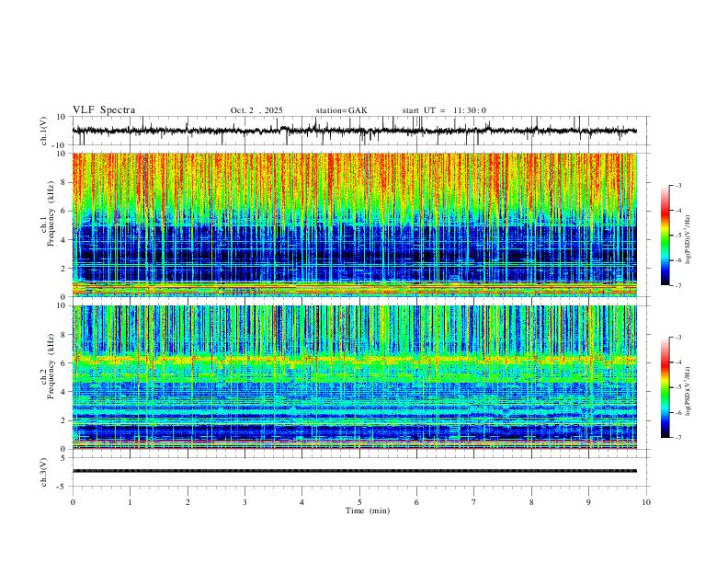Click the ch.1 waveform trace plot
The image size is (728, 563).
click(x=354, y=131)
